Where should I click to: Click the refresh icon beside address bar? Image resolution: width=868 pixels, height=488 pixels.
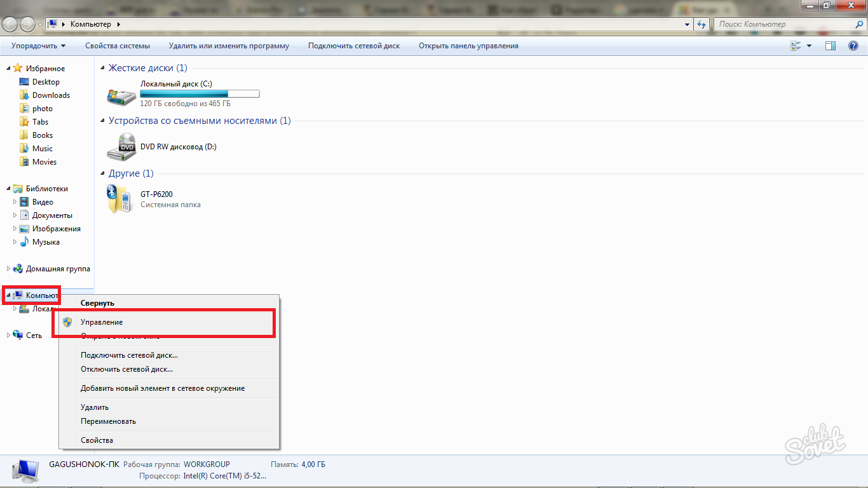tap(702, 24)
